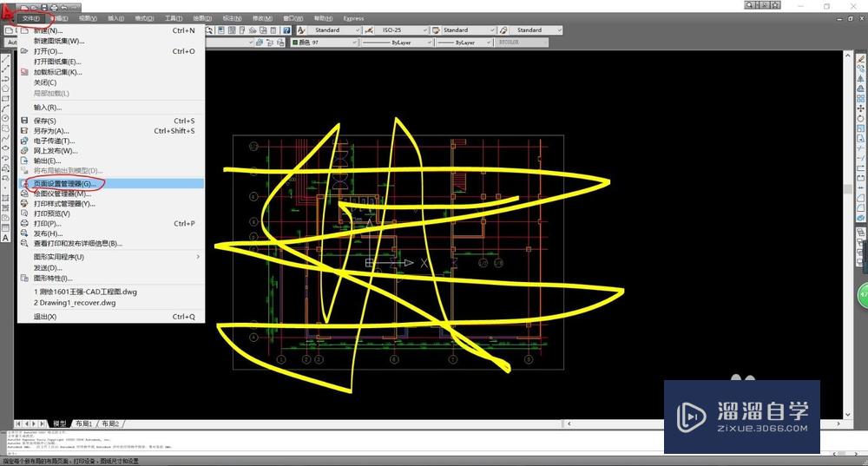
Task: Choose 打印样式管理器(Y)... menu entry
Action: 111,204
